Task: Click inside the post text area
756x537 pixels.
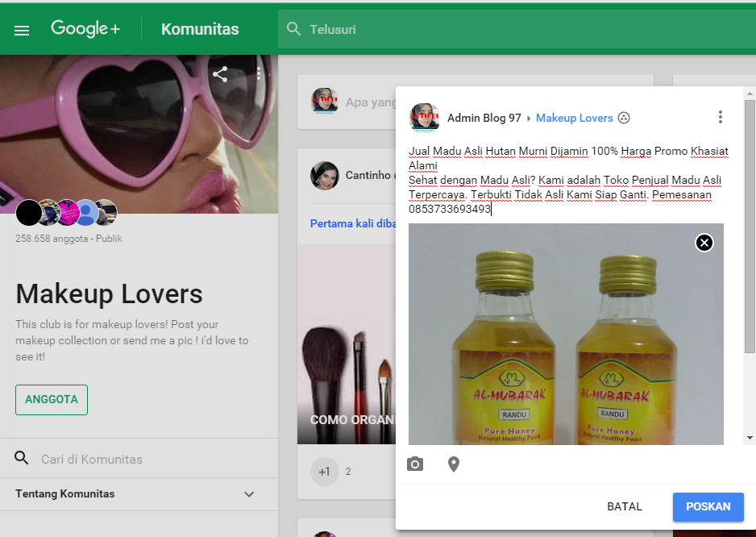Action: tap(569, 180)
